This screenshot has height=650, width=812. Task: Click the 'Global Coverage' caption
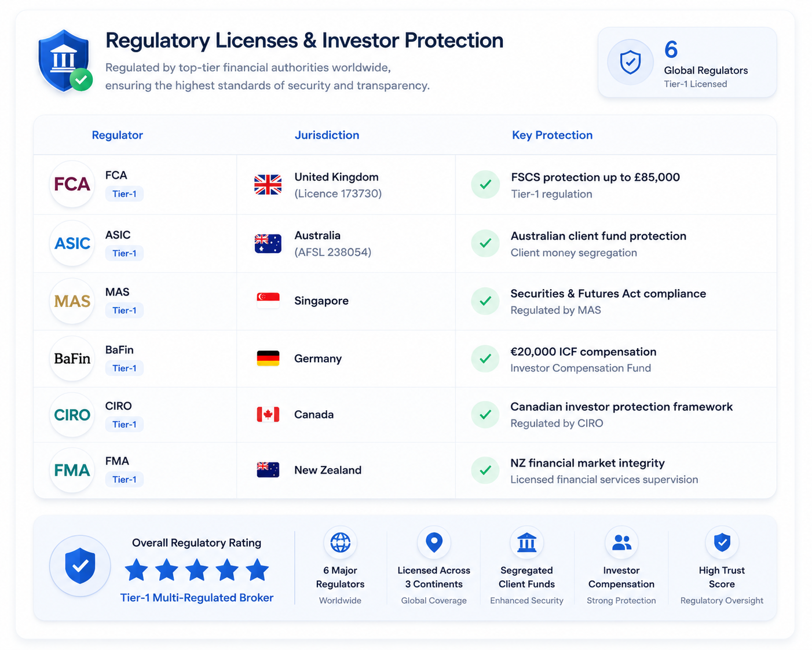point(434,601)
